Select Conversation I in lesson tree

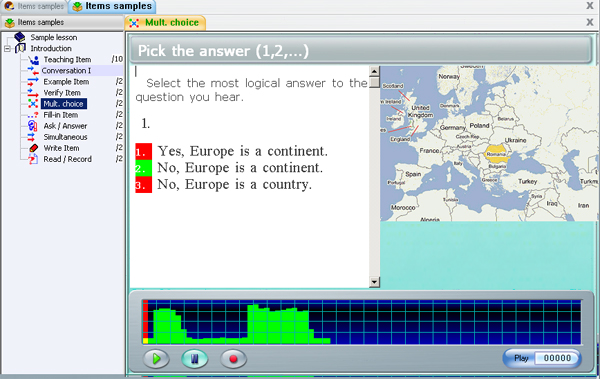coord(66,70)
